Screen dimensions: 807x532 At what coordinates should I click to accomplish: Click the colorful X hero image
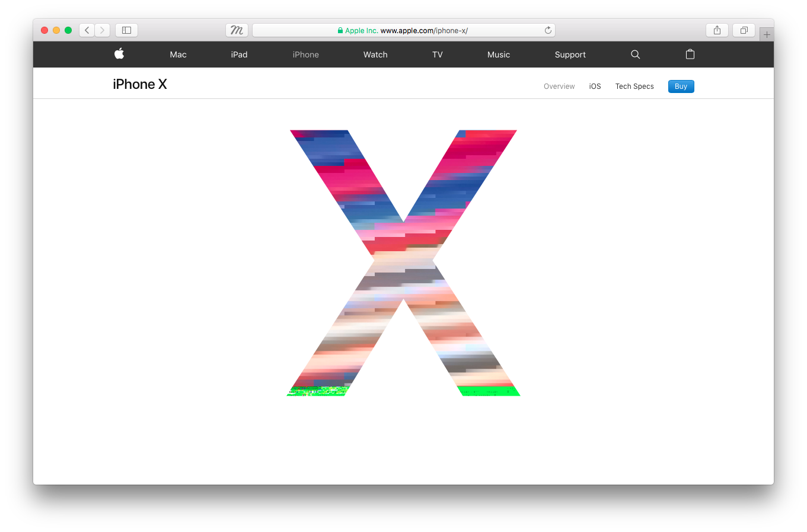[403, 262]
